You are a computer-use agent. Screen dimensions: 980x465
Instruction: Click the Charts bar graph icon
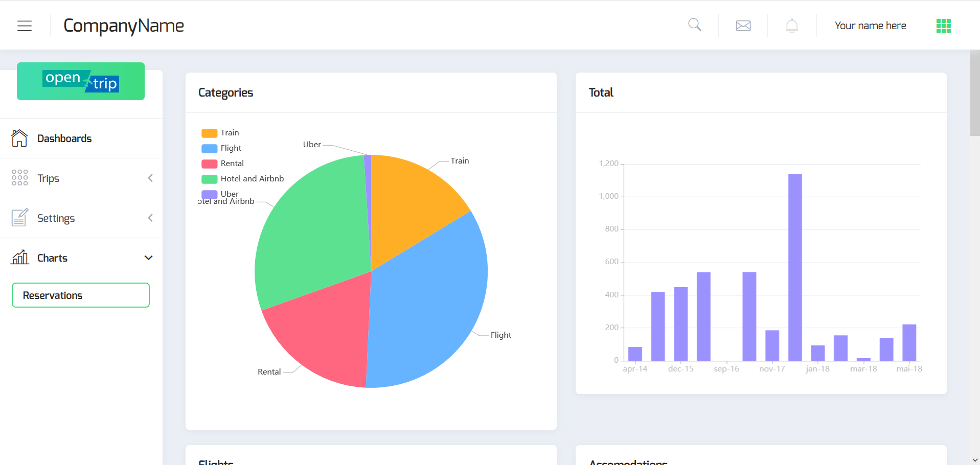[20, 257]
